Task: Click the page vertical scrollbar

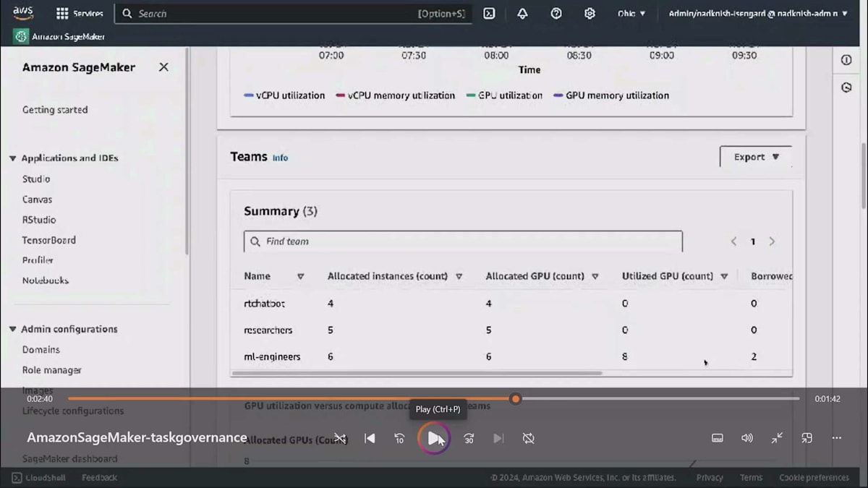Action: pyautogui.click(x=864, y=176)
